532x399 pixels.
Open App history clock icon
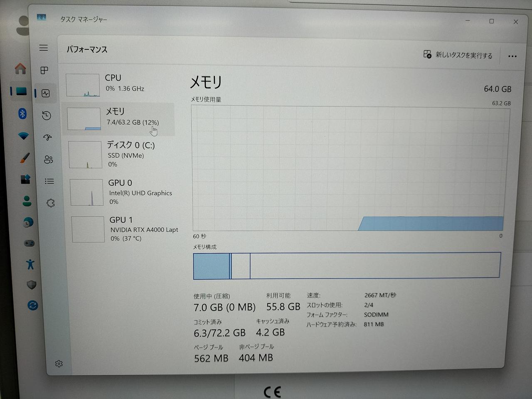pyautogui.click(x=47, y=116)
